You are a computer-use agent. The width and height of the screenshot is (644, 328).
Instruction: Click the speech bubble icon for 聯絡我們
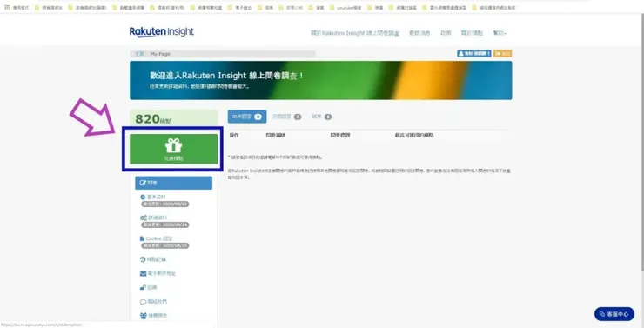pyautogui.click(x=143, y=302)
